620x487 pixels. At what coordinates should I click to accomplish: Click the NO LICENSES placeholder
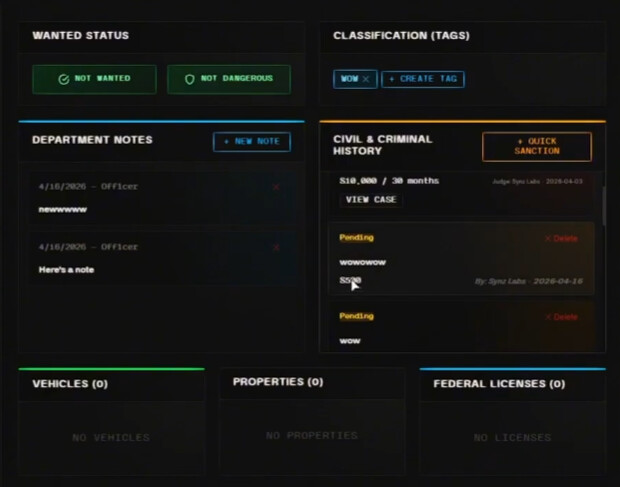tap(512, 438)
